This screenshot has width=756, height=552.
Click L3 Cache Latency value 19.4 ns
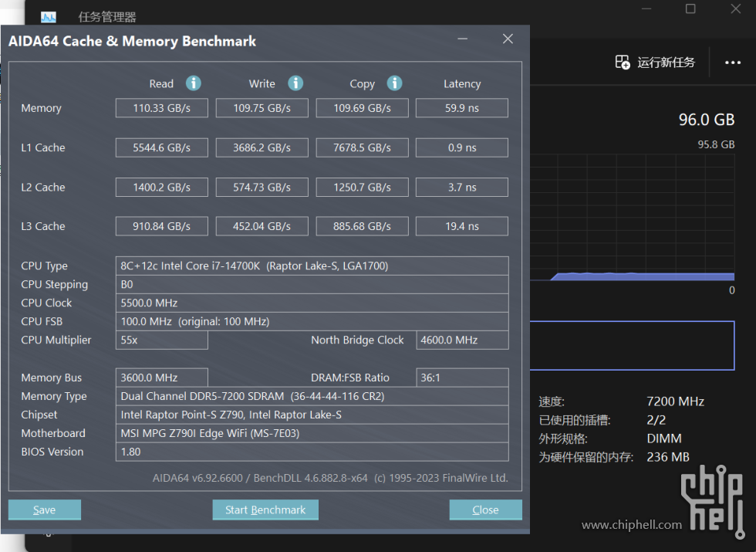pos(462,226)
